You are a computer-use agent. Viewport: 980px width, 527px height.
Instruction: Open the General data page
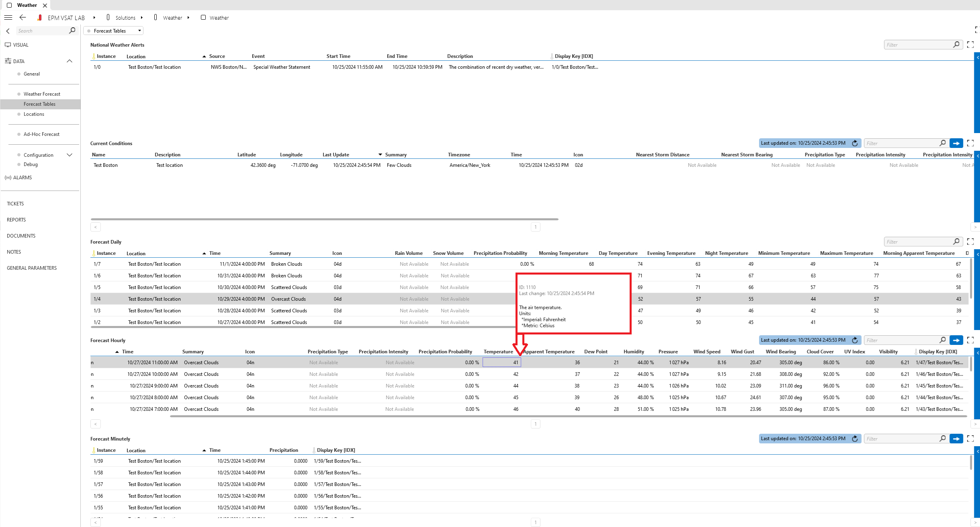32,74
